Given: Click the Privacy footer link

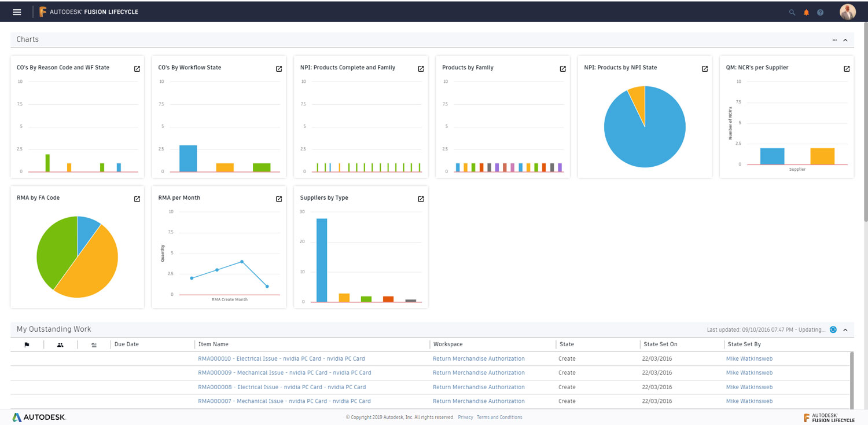Looking at the screenshot, I should (x=465, y=417).
